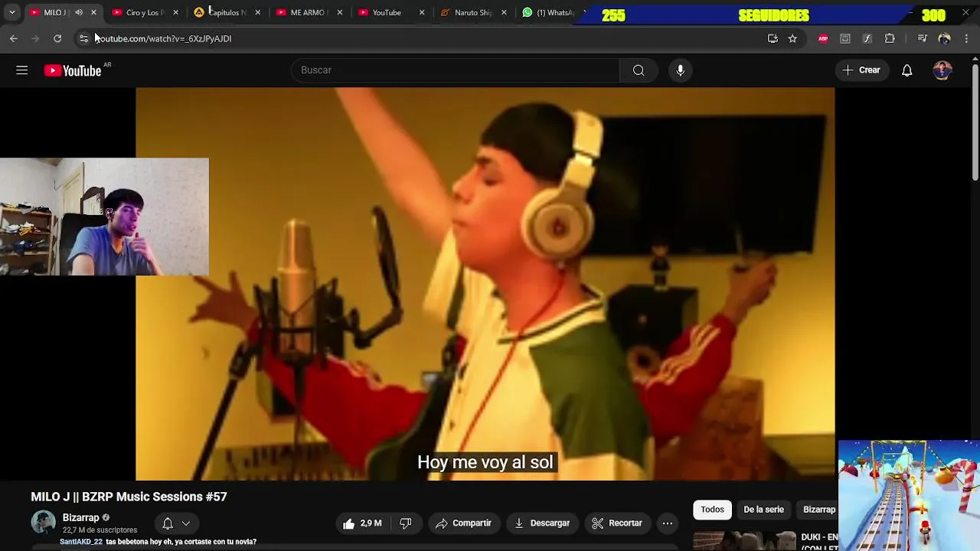Open the Chrome three-dot menu
This screenshot has width=980, height=551.
[x=966, y=38]
